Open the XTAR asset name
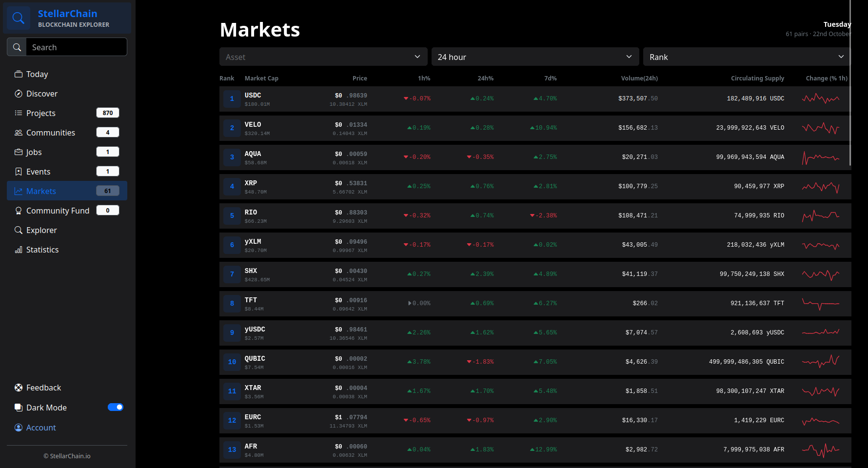The height and width of the screenshot is (468, 868). [x=253, y=388]
